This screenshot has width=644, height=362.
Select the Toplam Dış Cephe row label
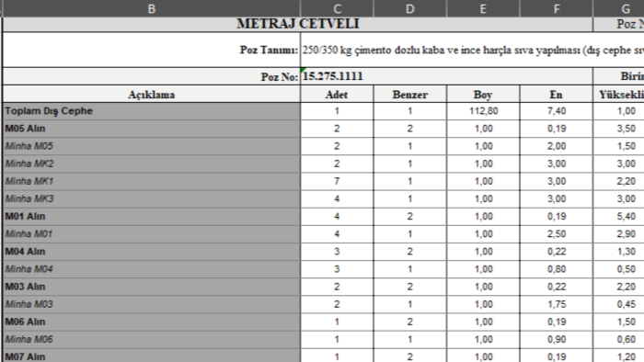(x=152, y=111)
